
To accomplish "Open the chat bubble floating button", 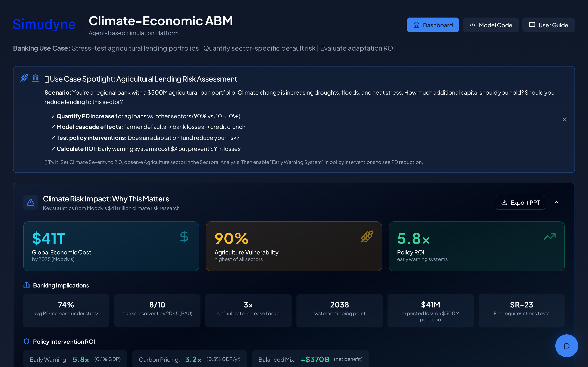I will click(567, 346).
